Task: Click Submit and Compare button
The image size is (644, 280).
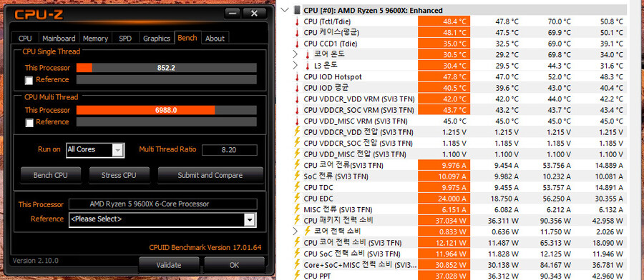Action: click(210, 175)
